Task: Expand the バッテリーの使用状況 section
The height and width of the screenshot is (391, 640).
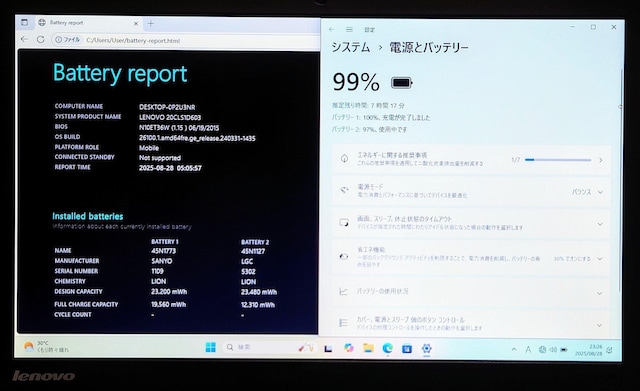Action: (471, 291)
